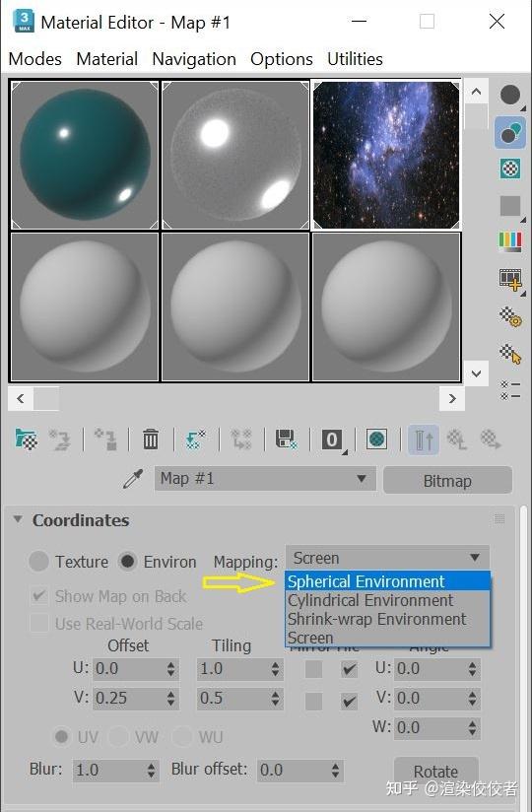Screen dimensions: 532x812
Task: Toggle the Show Map on Back checkbox
Action: (39, 596)
